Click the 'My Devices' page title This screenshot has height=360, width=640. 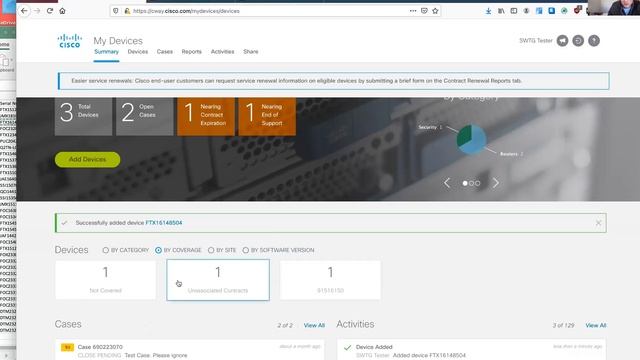pyautogui.click(x=118, y=41)
